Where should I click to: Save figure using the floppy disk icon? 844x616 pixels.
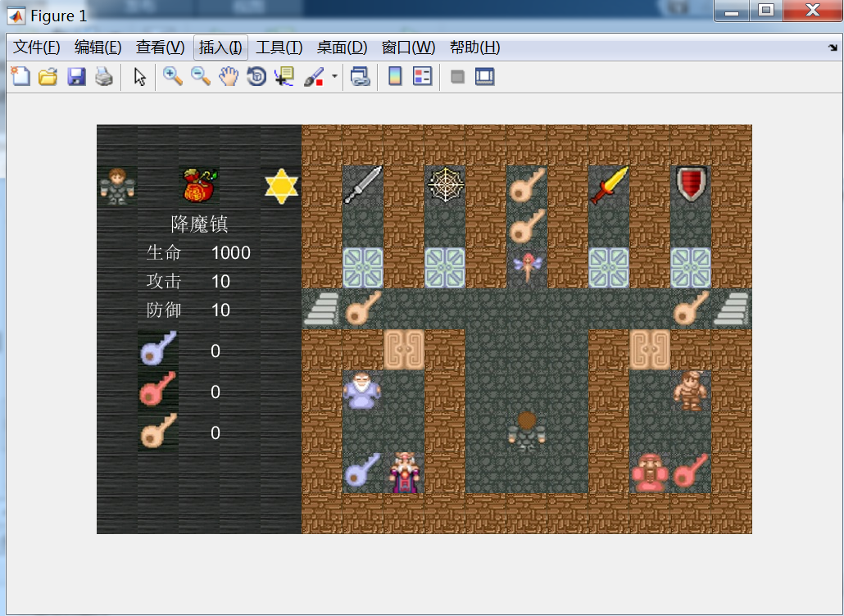point(76,76)
